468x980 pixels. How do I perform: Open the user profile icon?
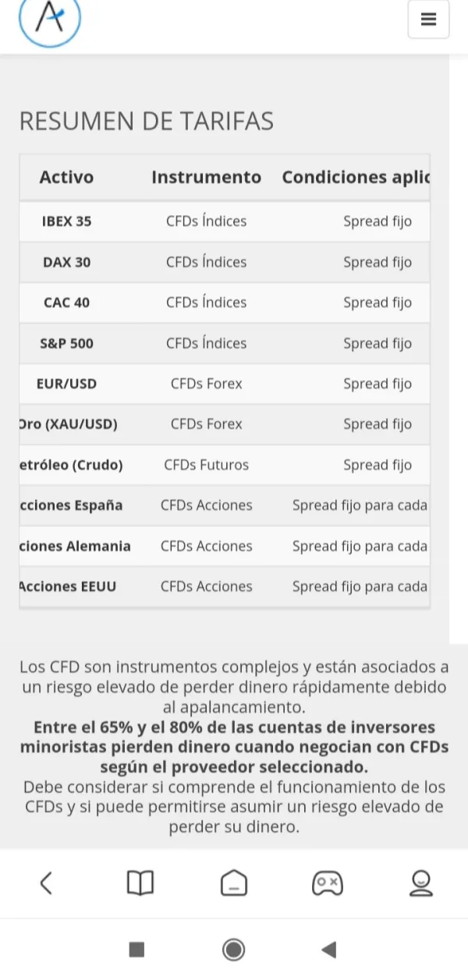(420, 883)
